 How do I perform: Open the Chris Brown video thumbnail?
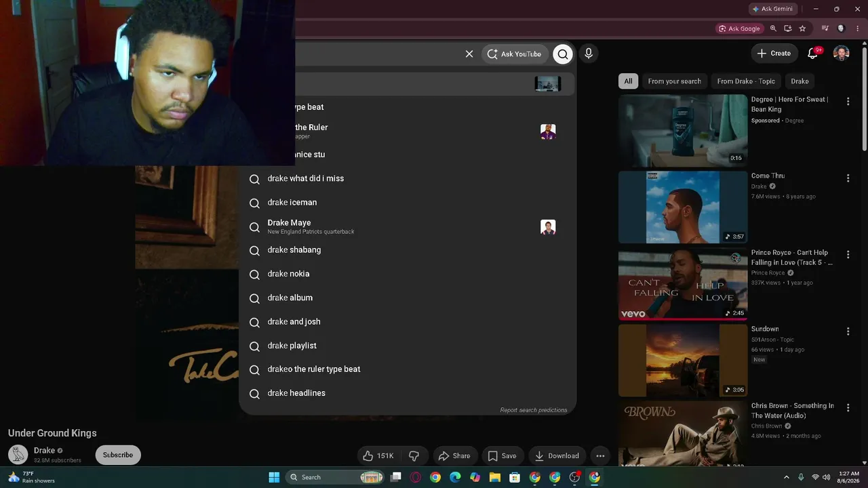click(683, 434)
